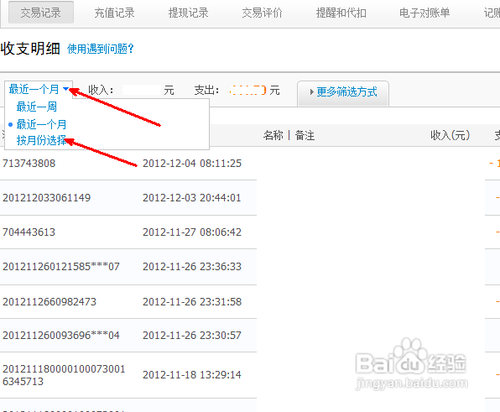Click the 名称 column header
The height and width of the screenshot is (412, 500).
[x=273, y=135]
